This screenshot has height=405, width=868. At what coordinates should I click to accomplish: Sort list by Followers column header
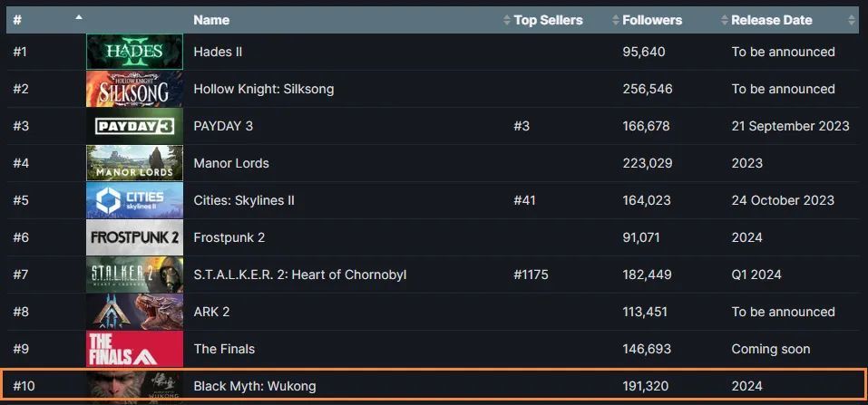(652, 20)
